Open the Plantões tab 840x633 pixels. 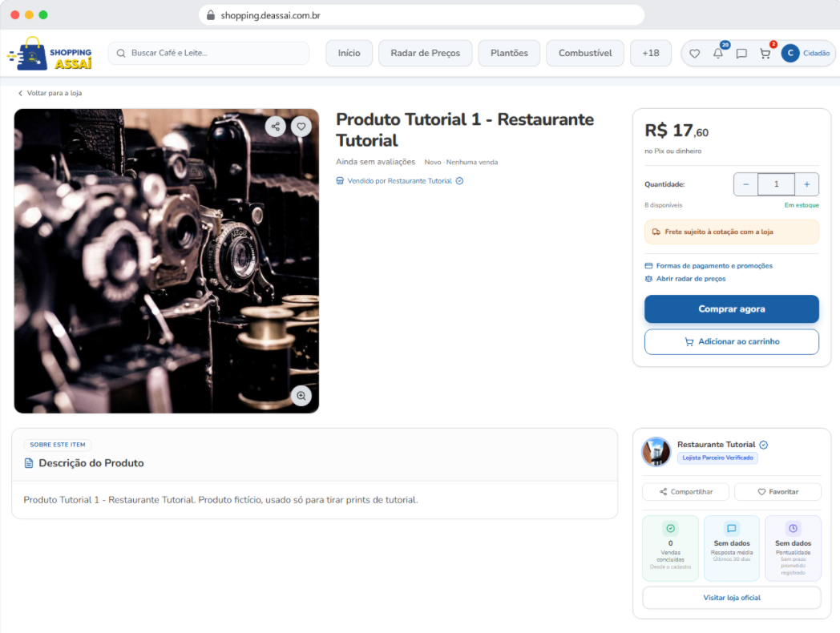pos(510,53)
